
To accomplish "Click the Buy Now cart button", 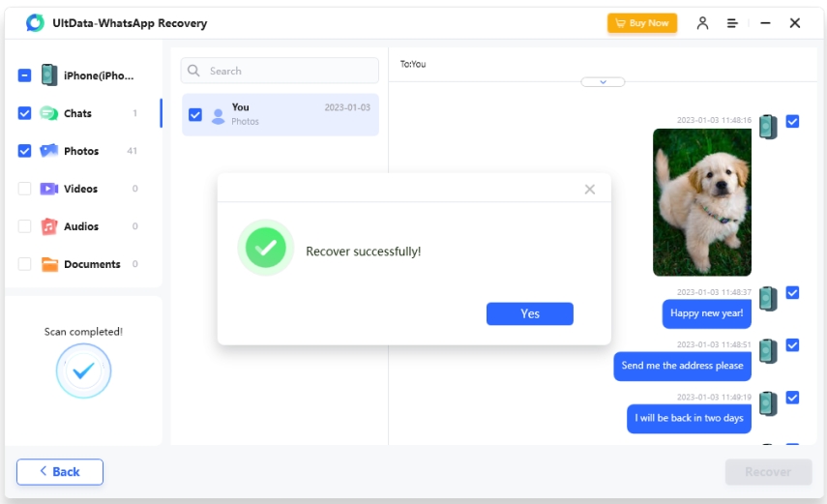I will pos(642,23).
